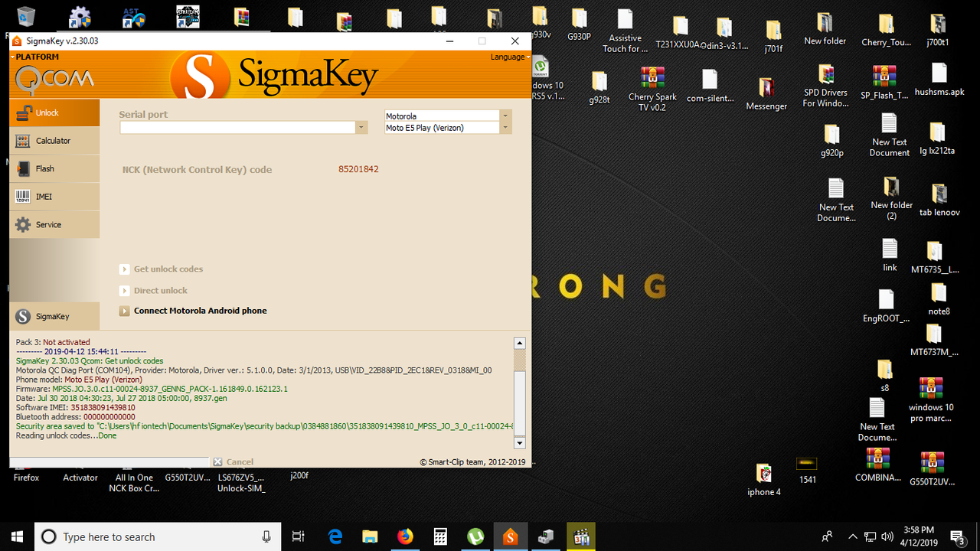This screenshot has width=980, height=551.
Task: Open the Serial port dropdown
Action: click(360, 127)
